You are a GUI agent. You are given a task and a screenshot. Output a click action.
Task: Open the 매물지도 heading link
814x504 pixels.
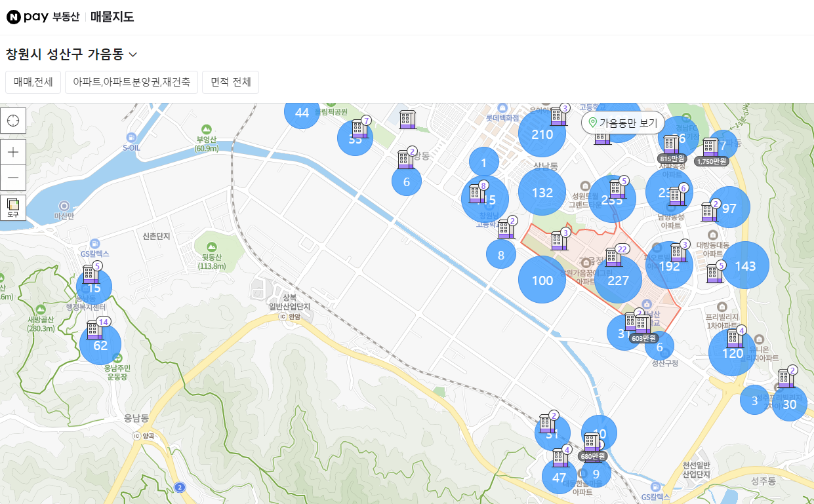pyautogui.click(x=112, y=17)
